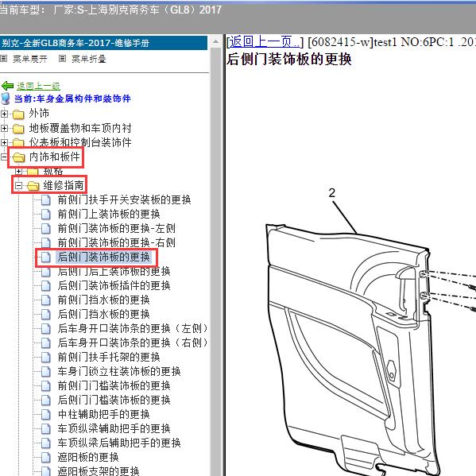The width and height of the screenshot is (476, 476).
Task: Select the 外饰 tree label
Action: (39, 113)
